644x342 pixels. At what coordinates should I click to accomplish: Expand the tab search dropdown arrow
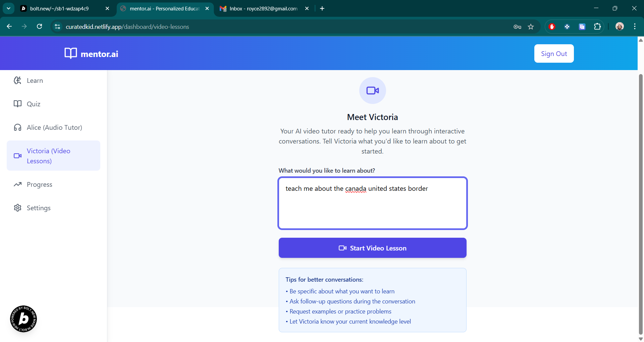coord(8,8)
